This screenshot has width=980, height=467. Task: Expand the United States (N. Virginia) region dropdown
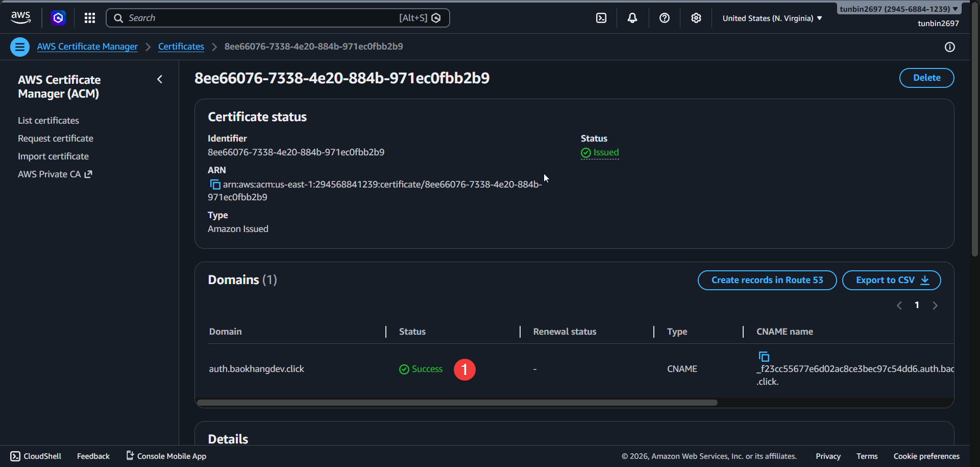[x=772, y=18]
